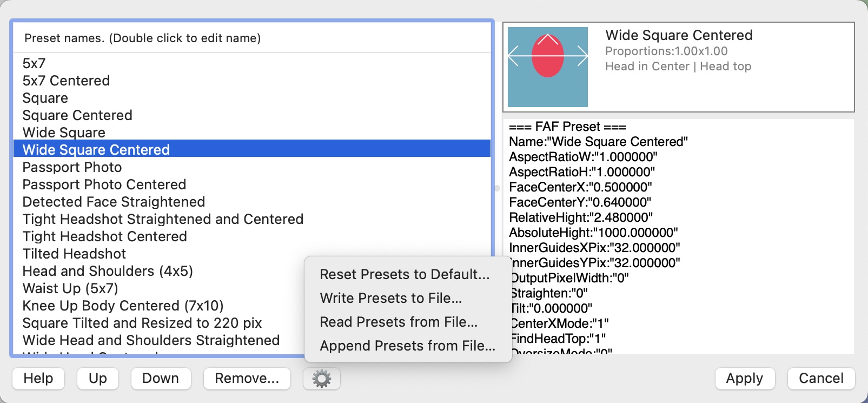Viewport: 868px width, 403px height.
Task: Click the Wide Square Centered preview thumbnail
Action: click(x=547, y=66)
